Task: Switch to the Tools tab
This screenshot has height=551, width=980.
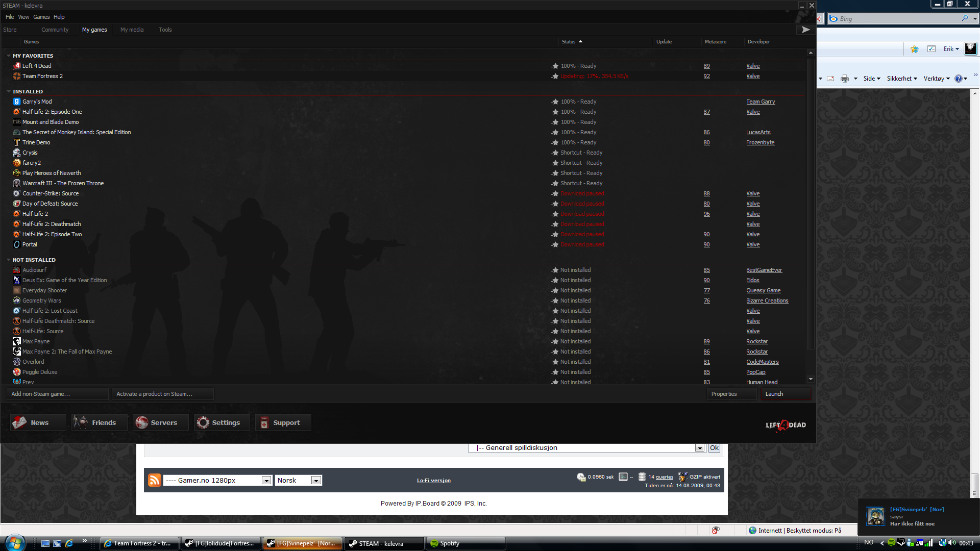Action: (165, 30)
